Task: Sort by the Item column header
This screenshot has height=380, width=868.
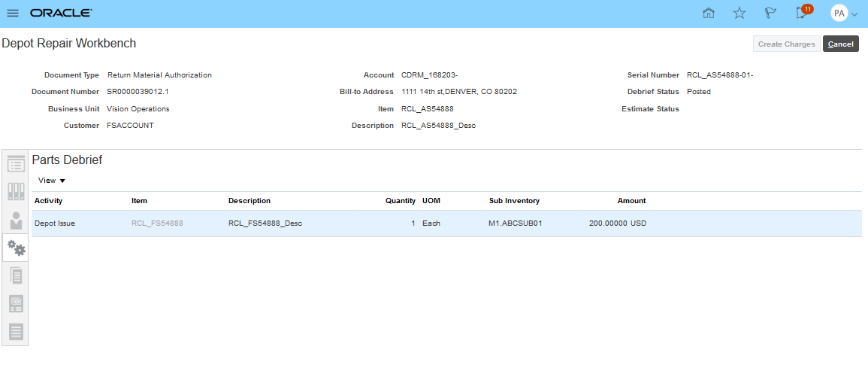Action: (140, 200)
